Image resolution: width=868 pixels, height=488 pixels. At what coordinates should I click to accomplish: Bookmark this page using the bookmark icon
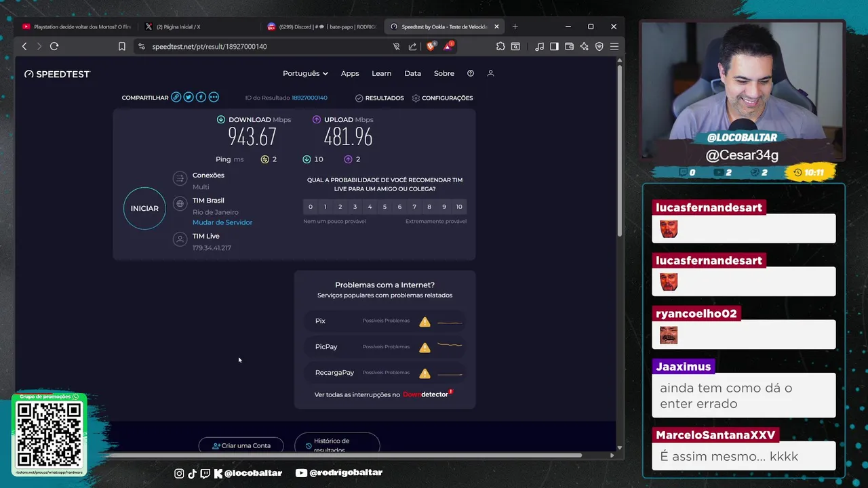coord(122,46)
